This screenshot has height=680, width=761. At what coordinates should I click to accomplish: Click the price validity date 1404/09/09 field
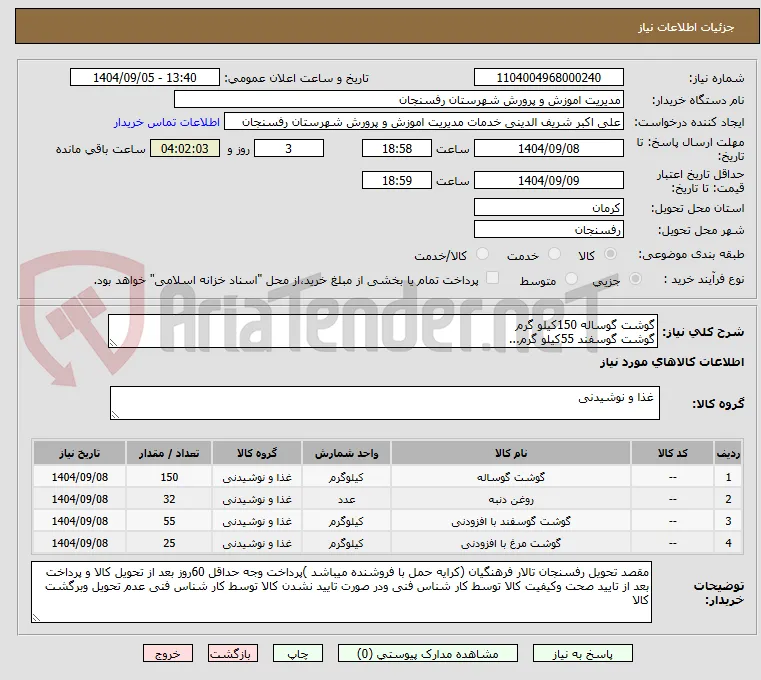pyautogui.click(x=548, y=181)
